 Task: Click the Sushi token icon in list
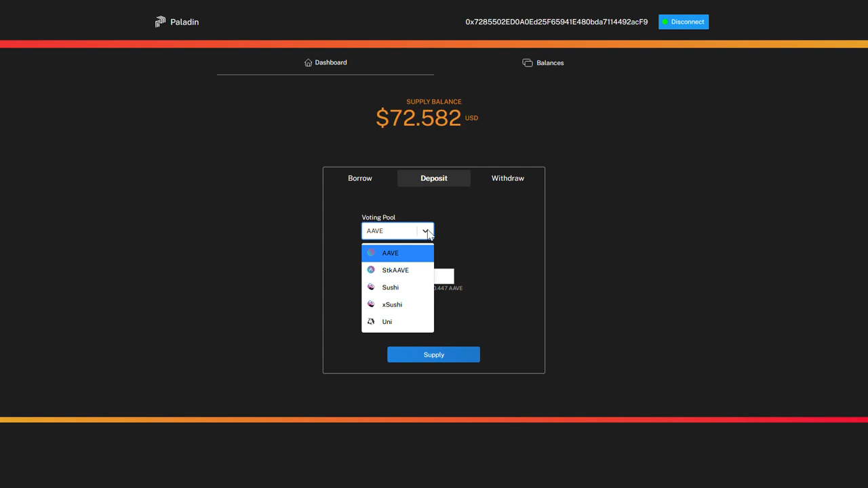pos(371,287)
